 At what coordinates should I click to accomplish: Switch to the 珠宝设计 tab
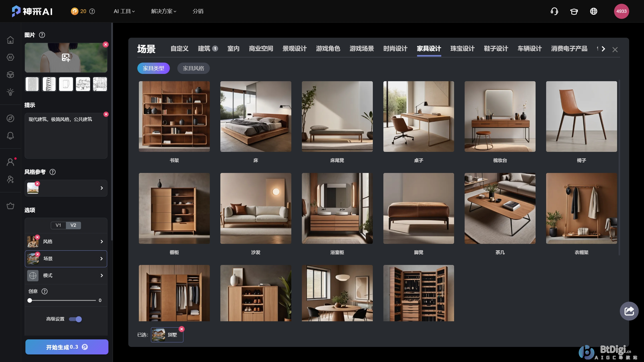462,49
